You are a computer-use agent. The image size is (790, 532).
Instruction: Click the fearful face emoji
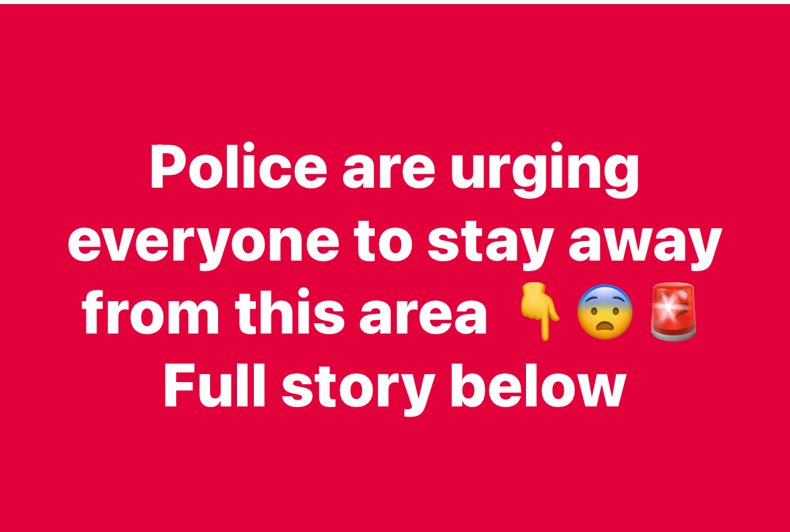(604, 311)
